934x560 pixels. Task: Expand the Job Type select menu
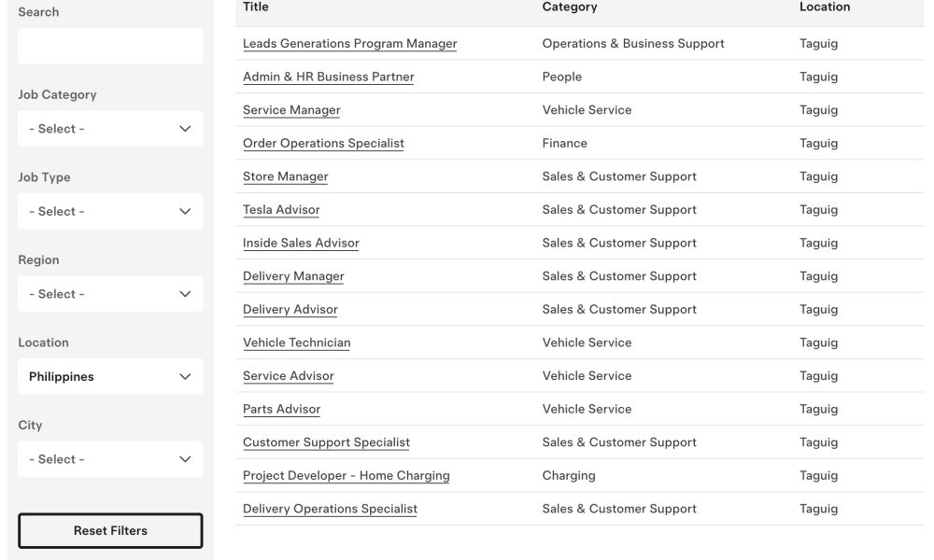[x=110, y=211]
